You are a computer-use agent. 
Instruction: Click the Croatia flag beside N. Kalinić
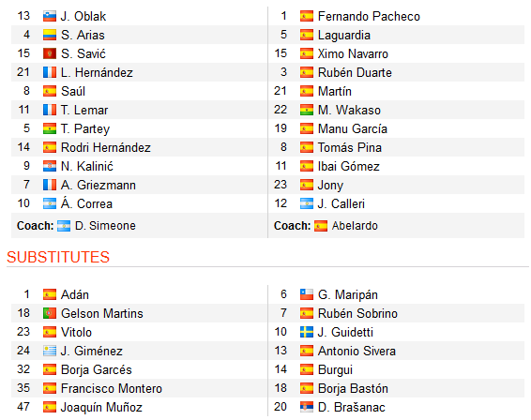(50, 166)
